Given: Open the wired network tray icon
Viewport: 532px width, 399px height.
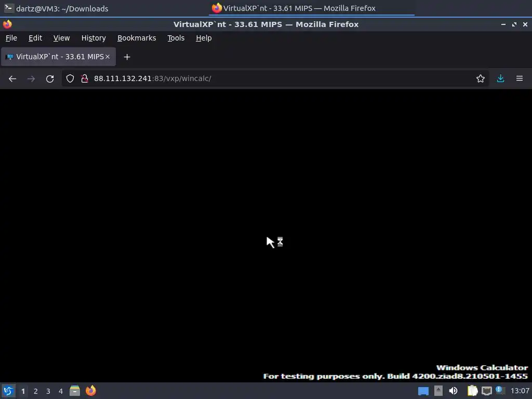Looking at the screenshot, I should (x=486, y=391).
